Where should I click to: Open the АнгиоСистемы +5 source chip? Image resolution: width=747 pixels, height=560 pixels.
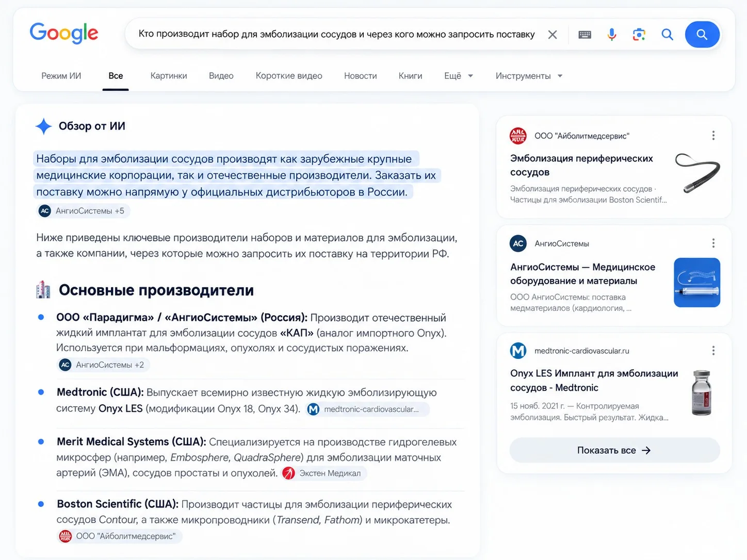tap(83, 211)
